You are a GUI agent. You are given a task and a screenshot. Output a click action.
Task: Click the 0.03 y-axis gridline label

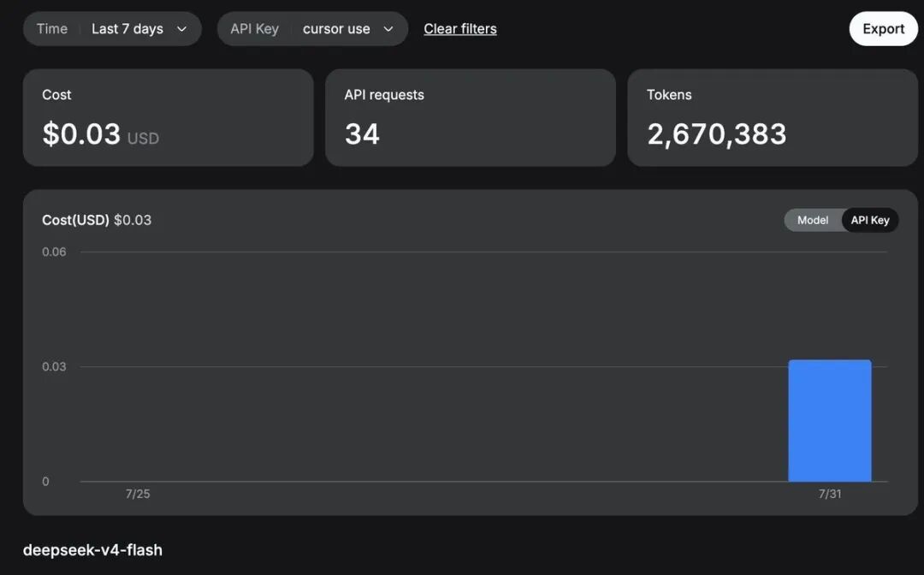(x=54, y=366)
